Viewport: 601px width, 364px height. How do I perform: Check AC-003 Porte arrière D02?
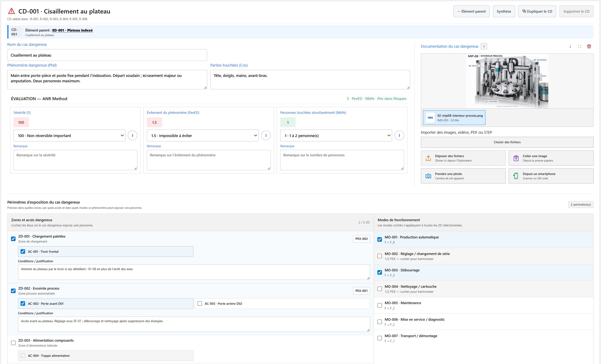(x=200, y=304)
